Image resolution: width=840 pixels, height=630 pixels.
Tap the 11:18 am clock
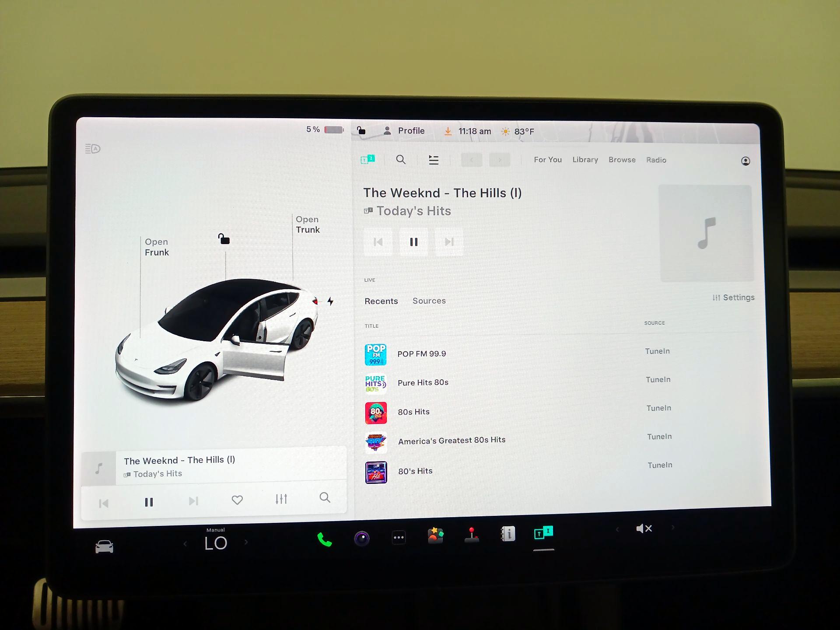[x=474, y=131]
